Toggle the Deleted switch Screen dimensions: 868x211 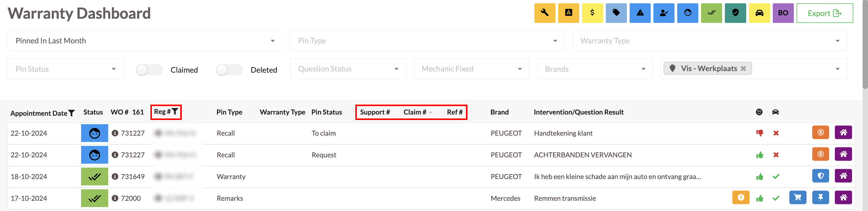[229, 70]
